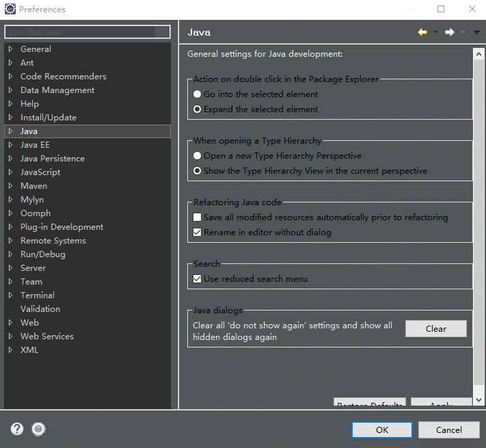Open the Install/Update preference category

coord(49,118)
